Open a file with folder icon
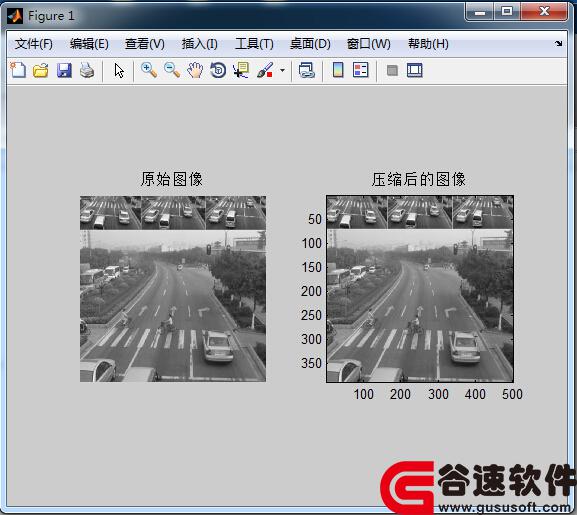 click(x=40, y=70)
